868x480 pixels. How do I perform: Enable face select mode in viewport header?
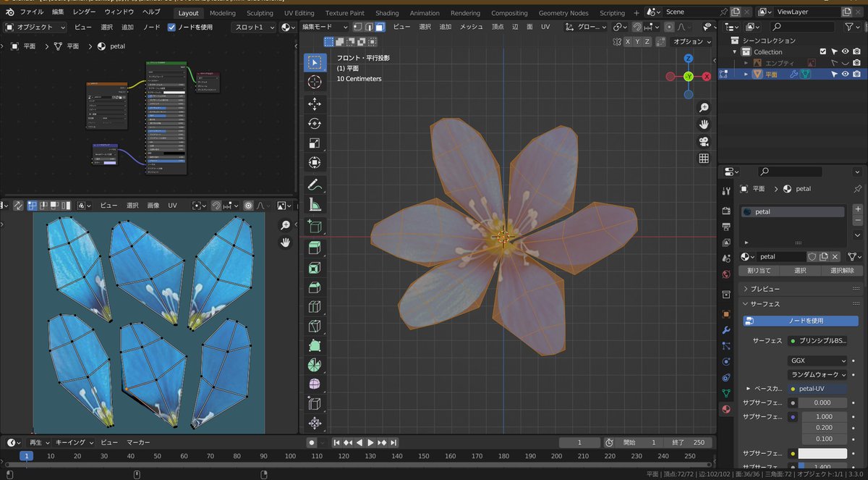click(x=380, y=27)
